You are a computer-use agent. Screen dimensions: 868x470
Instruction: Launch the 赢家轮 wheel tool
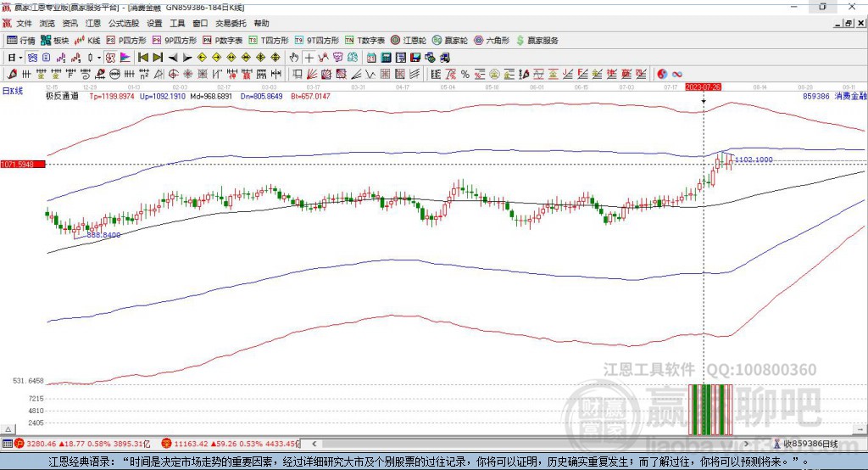[x=449, y=41]
